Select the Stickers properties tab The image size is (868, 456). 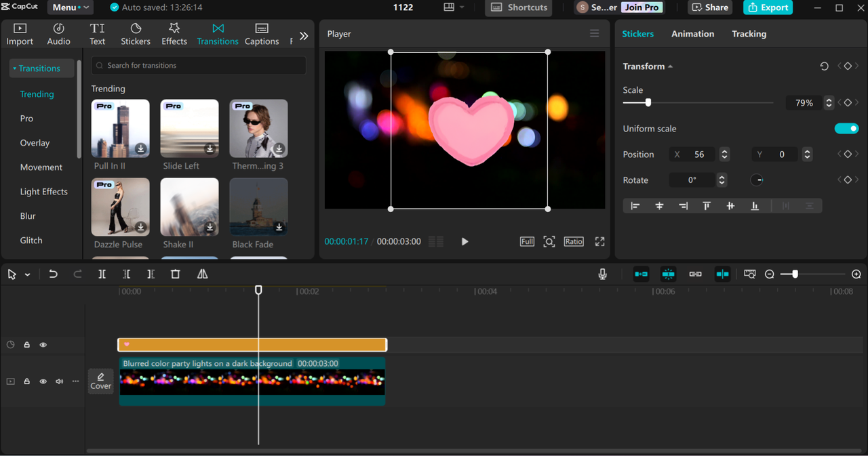click(638, 34)
